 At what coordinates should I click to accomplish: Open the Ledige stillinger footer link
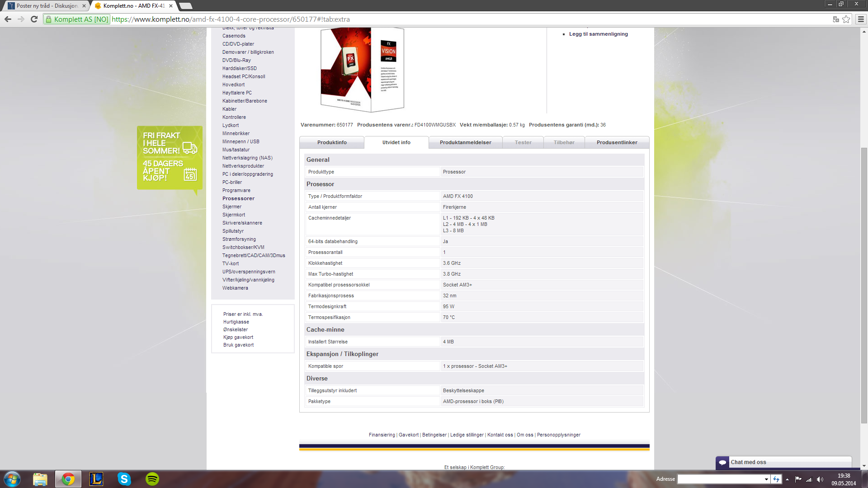467,435
